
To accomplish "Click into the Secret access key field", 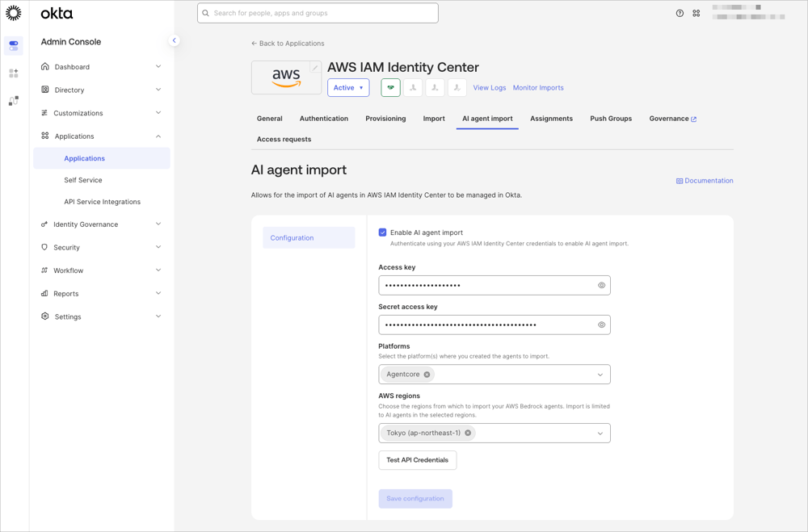I will [x=494, y=325].
